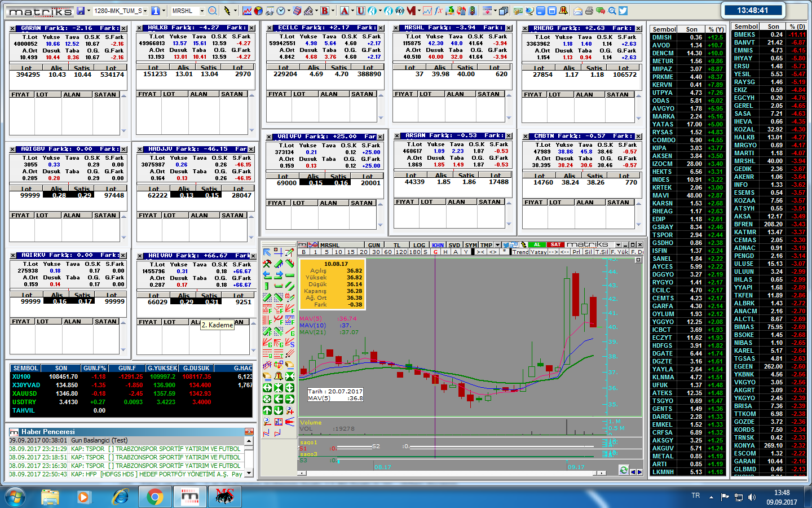812x508 pixels.
Task: Click the printer icon in toolbar
Action: click(589, 11)
